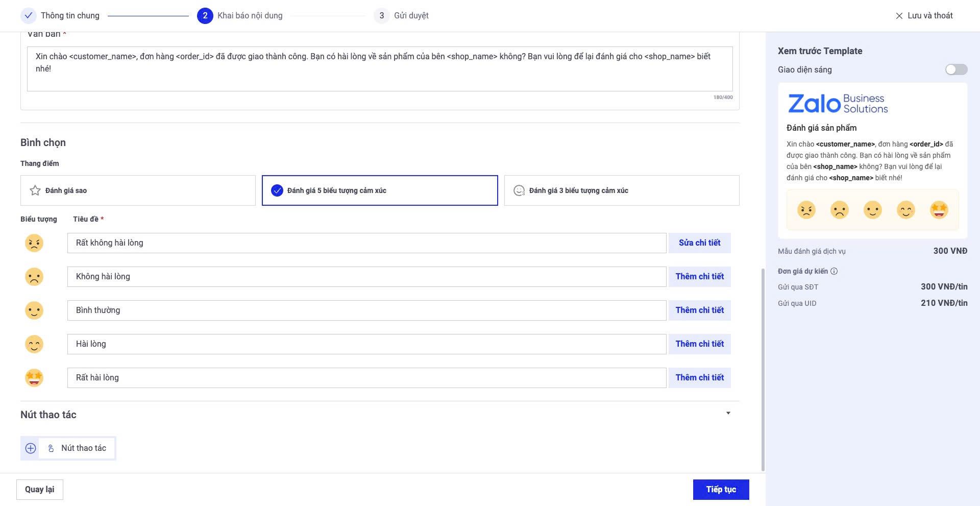Click the sad face emoji beside Không hài lòng

[34, 277]
